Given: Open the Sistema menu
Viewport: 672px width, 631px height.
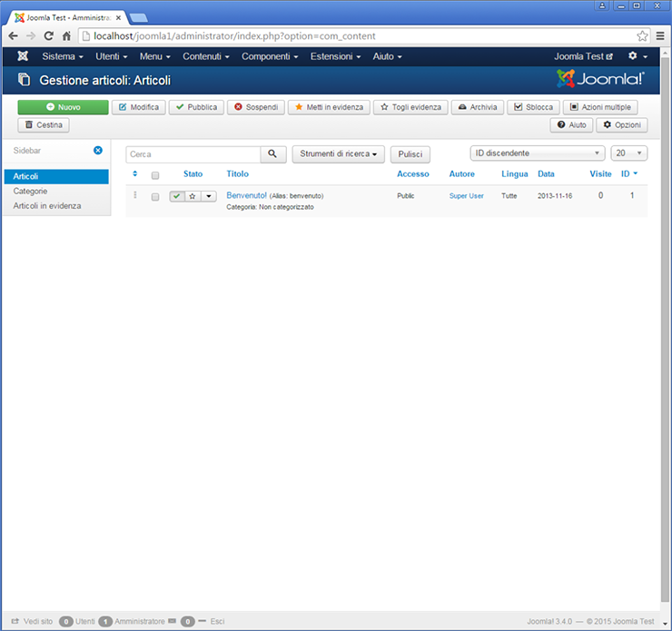Looking at the screenshot, I should [63, 56].
